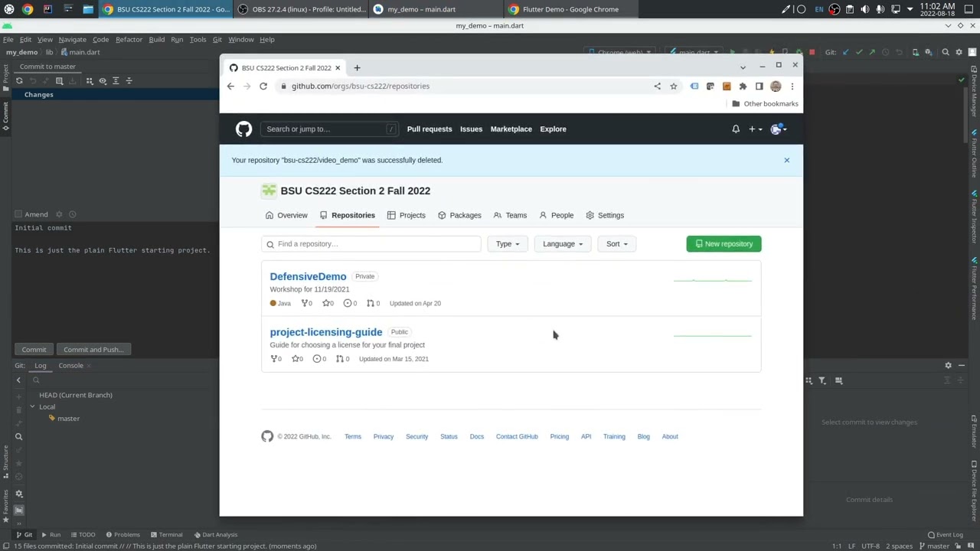The image size is (980, 551).
Task: Click the New repository button
Action: 724,244
